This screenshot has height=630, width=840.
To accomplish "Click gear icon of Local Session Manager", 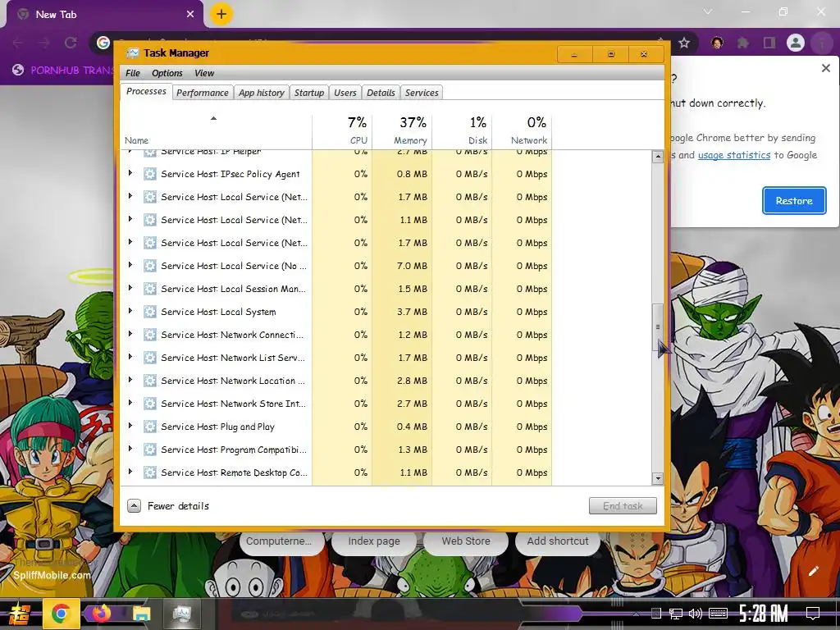I will [150, 289].
